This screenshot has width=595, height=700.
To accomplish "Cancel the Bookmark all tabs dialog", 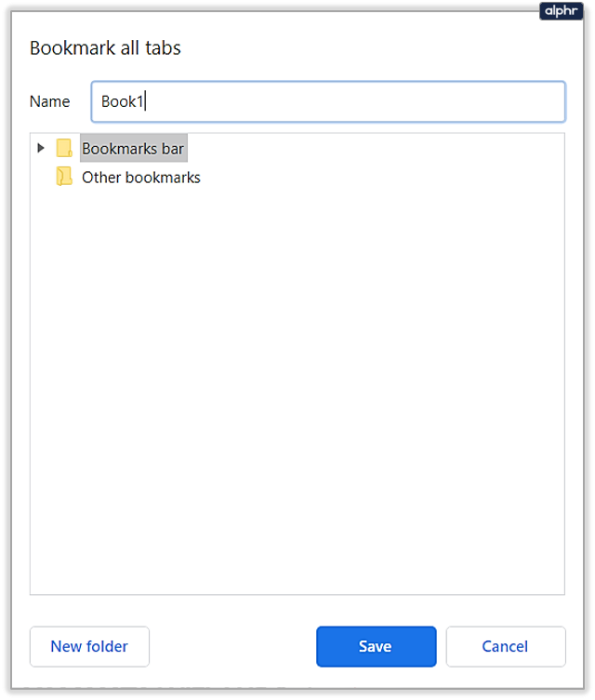I will tap(505, 646).
